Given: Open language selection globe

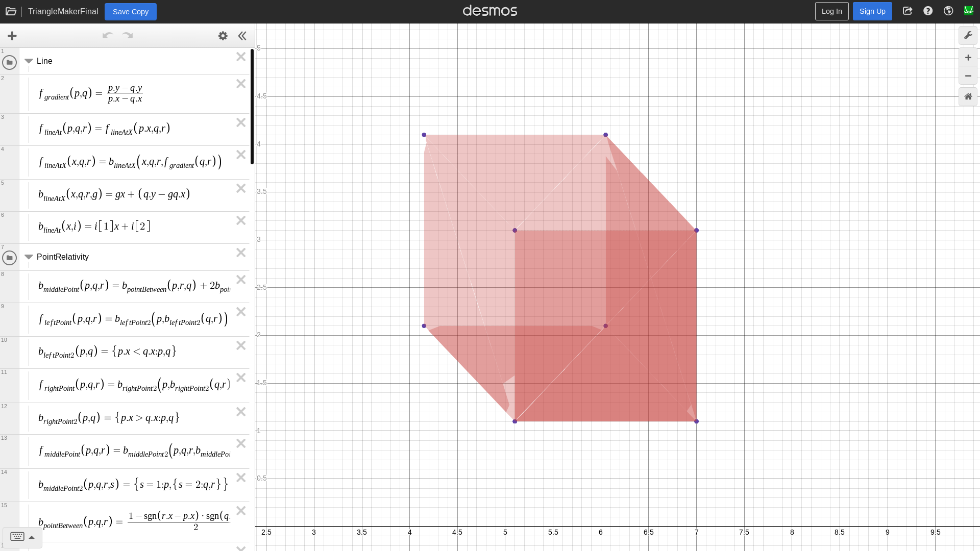Looking at the screenshot, I should [x=948, y=11].
